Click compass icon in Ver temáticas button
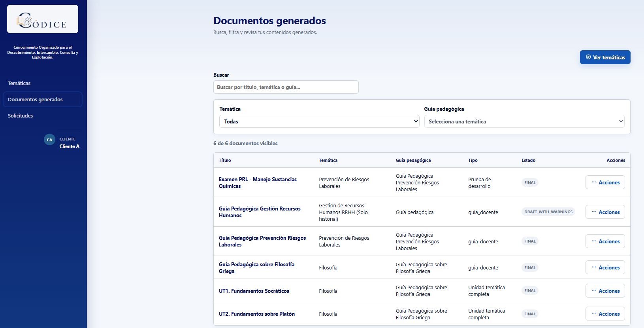The image size is (644, 328). pyautogui.click(x=588, y=57)
